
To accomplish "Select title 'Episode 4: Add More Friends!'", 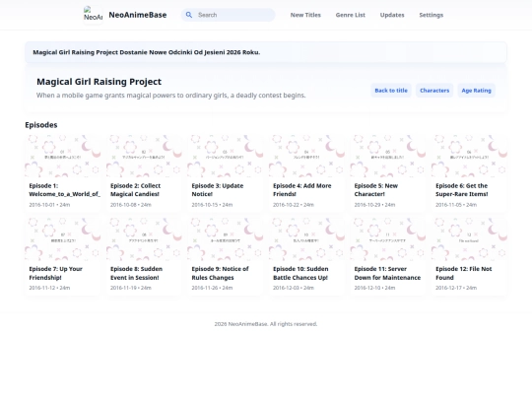I will pos(302,190).
